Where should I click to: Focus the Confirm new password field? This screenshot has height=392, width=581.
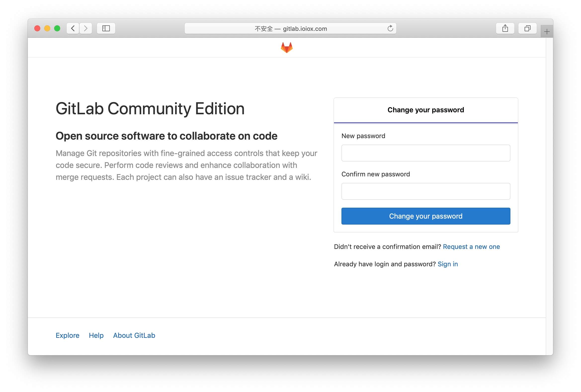tap(425, 191)
